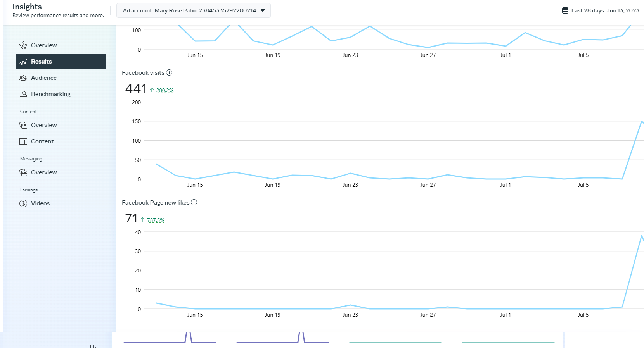Image resolution: width=644 pixels, height=348 pixels.
Task: Click the top Overview network icon
Action: [23, 45]
